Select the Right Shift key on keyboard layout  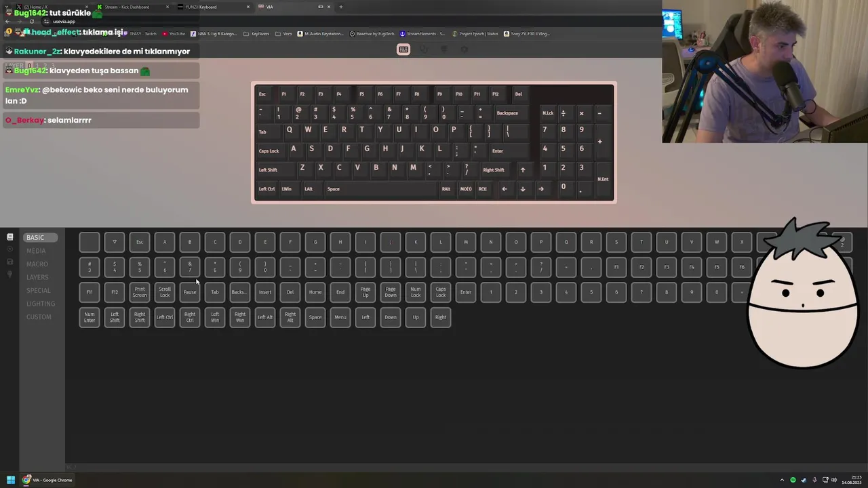point(496,170)
